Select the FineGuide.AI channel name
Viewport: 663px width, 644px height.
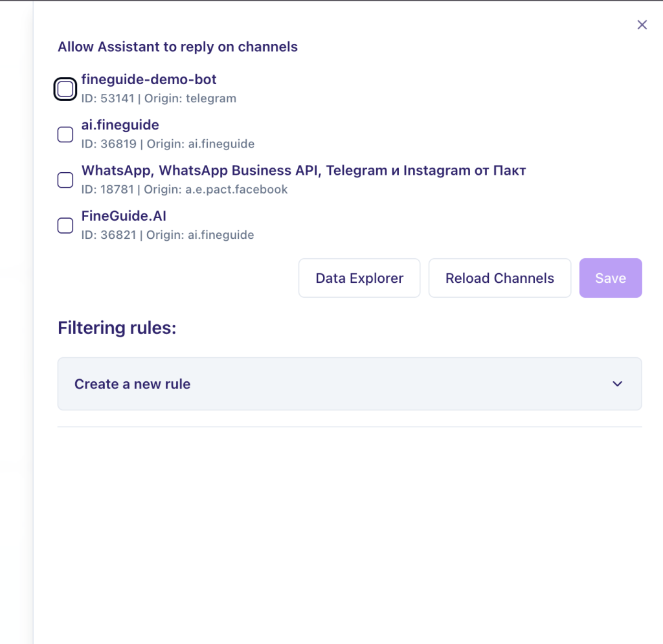(124, 216)
